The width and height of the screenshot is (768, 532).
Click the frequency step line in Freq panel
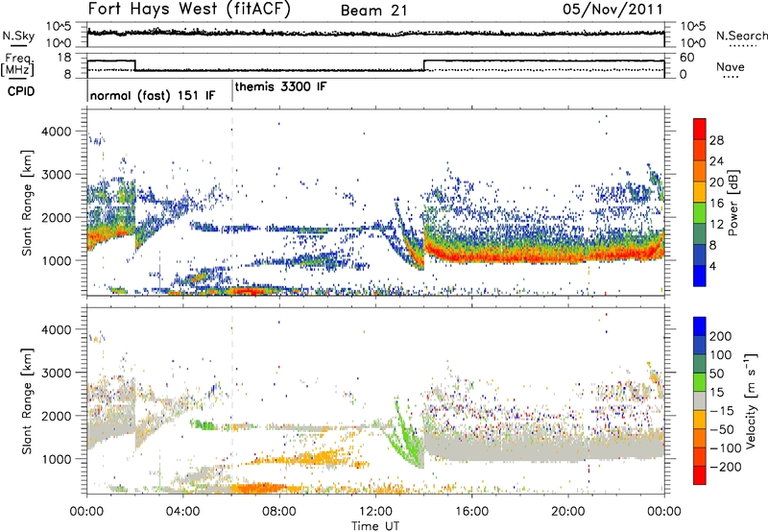pyautogui.click(x=375, y=65)
